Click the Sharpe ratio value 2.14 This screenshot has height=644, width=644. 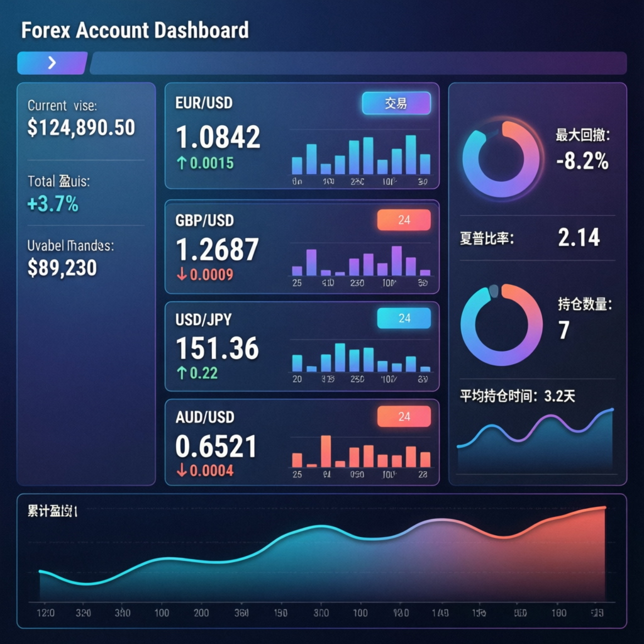coord(579,237)
